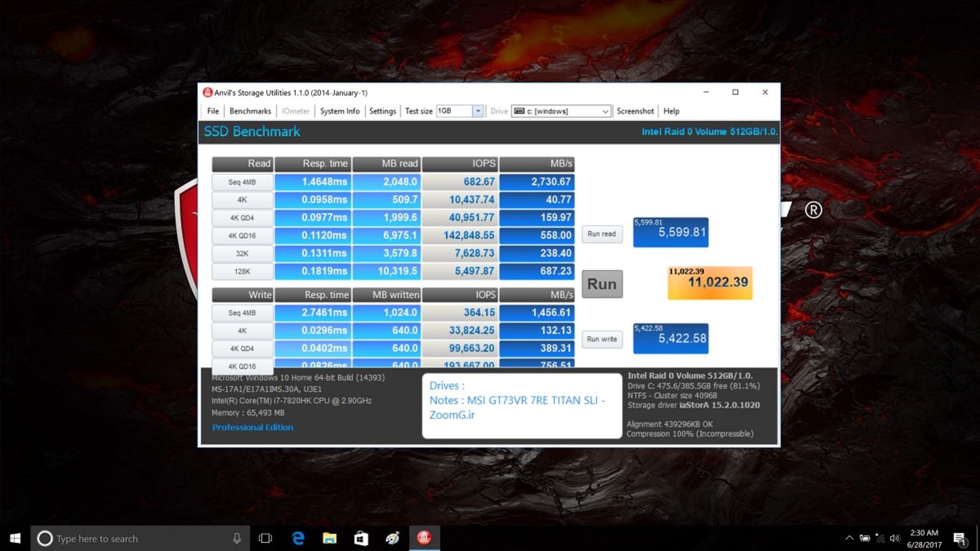The height and width of the screenshot is (551, 980).
Task: Open the IOmeter menu
Action: (296, 111)
